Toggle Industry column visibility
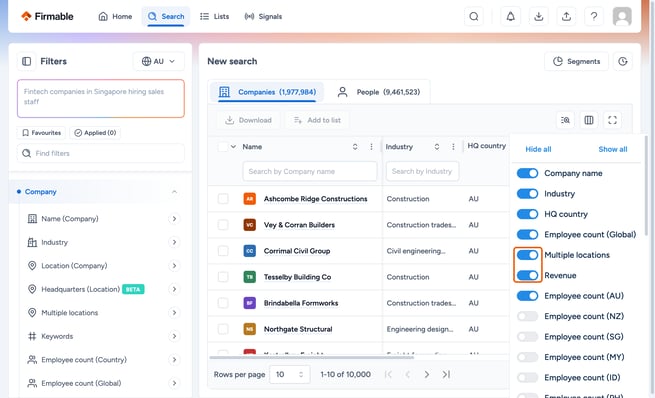Viewport: 655px width, 398px height. tap(527, 194)
